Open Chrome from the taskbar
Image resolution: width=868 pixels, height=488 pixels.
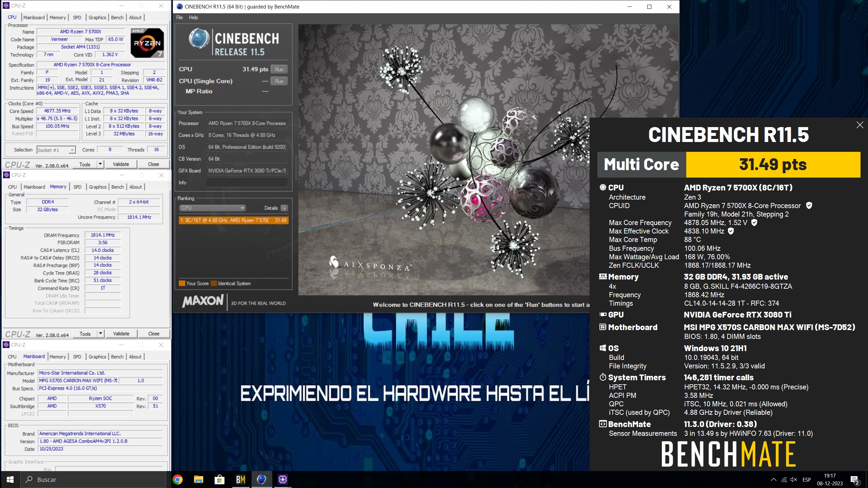(178, 480)
